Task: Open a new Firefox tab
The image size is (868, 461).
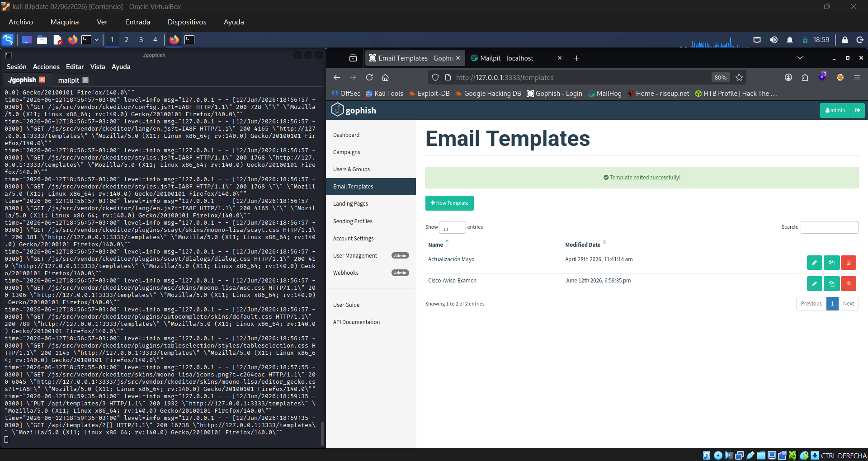Action: pyautogui.click(x=576, y=58)
